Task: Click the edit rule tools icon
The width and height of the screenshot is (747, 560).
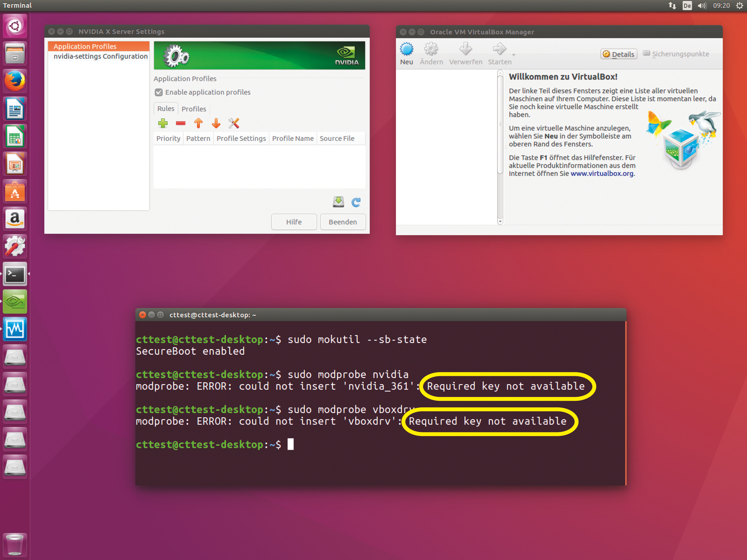Action: point(234,123)
